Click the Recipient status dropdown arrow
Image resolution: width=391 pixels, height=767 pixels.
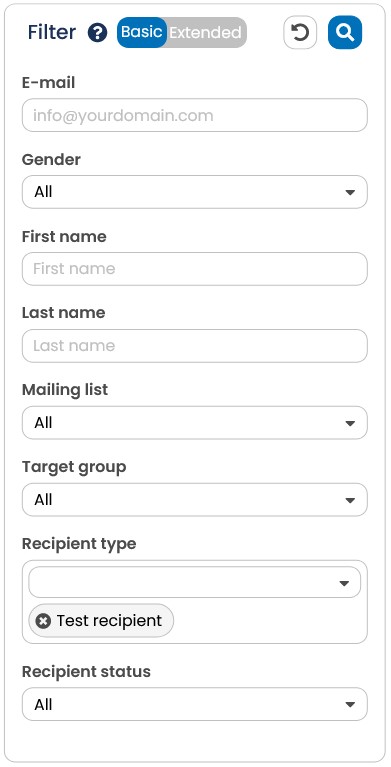pyautogui.click(x=350, y=705)
